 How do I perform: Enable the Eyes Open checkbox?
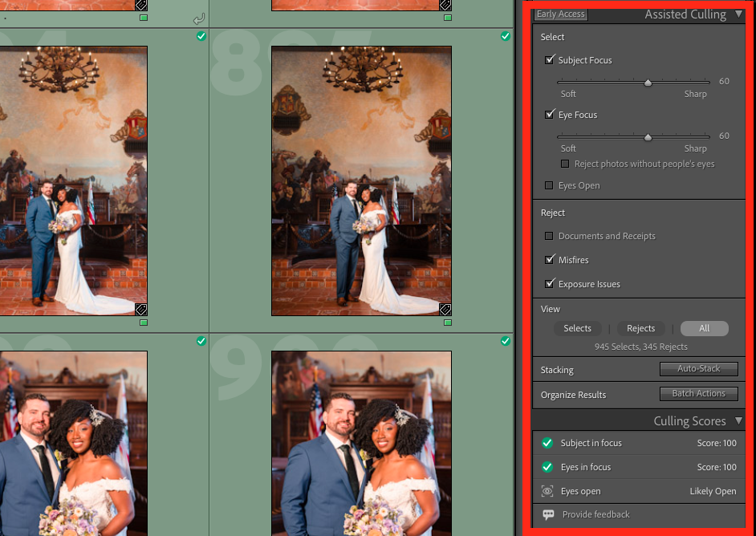(x=550, y=185)
